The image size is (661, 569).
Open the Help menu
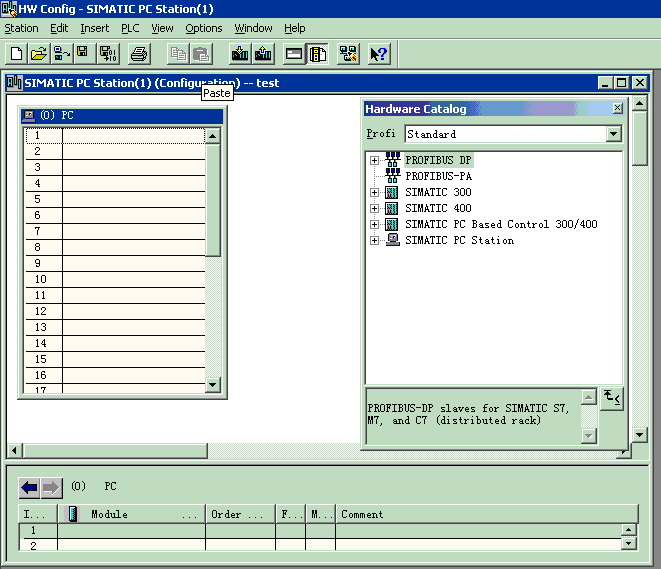click(x=294, y=28)
